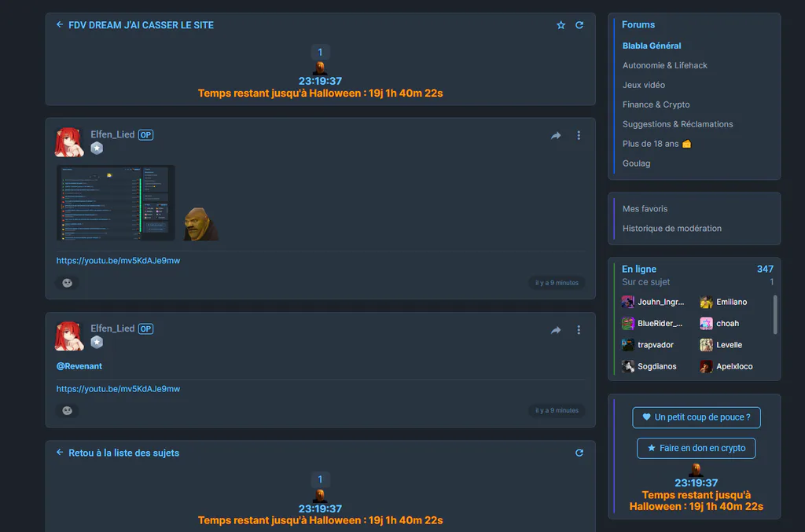
Task: Add reaction emoji to second post
Action: 68,410
